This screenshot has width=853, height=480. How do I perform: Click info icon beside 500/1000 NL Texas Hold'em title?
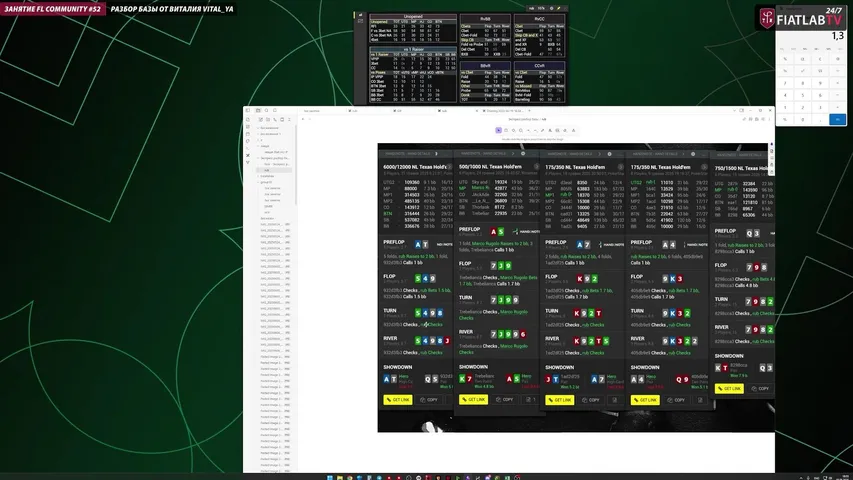click(536, 167)
